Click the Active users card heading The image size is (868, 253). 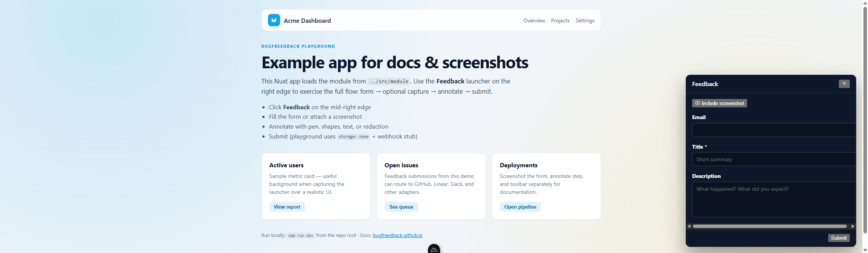[286, 165]
